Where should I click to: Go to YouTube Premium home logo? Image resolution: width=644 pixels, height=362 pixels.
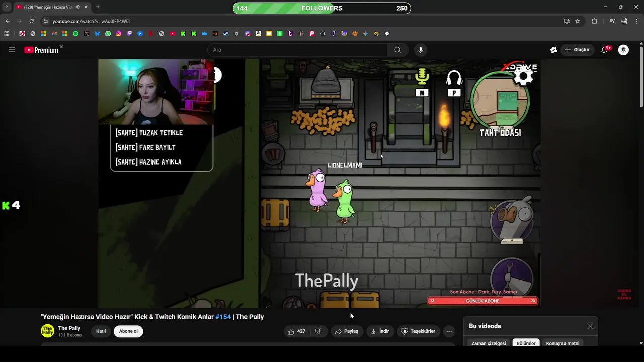coord(41,50)
